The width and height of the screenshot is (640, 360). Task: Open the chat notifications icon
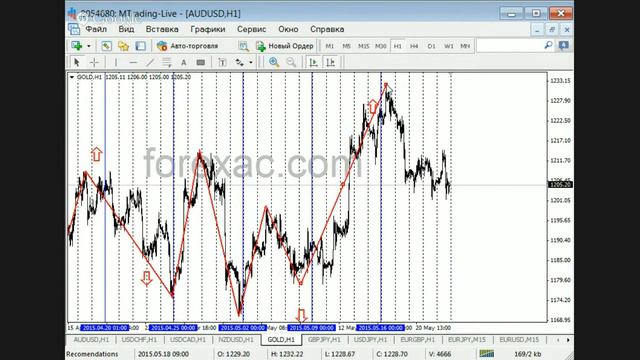(x=564, y=45)
